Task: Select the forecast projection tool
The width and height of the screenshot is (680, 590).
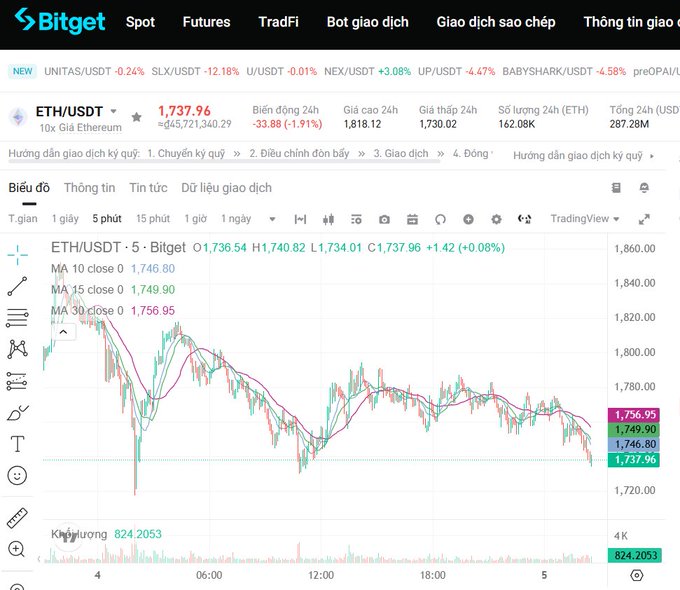Action: (x=17, y=381)
